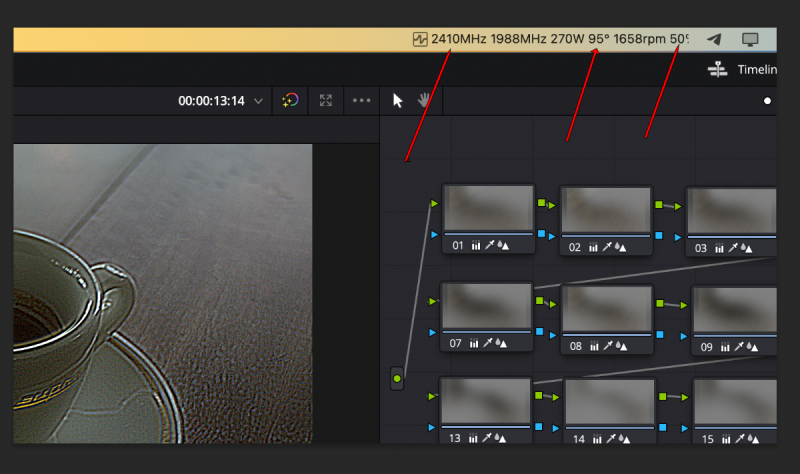This screenshot has width=800, height=474.
Task: Select node 14 thumbnail
Action: tap(610, 402)
